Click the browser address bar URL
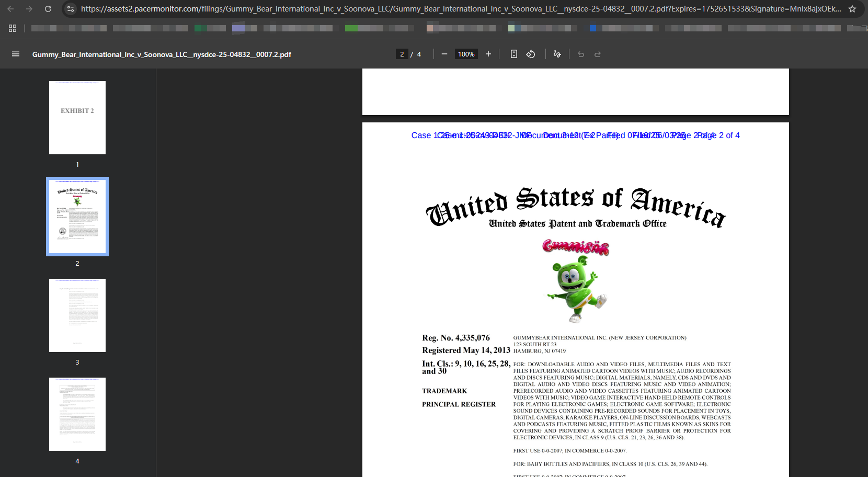The image size is (868, 477). pos(460,9)
